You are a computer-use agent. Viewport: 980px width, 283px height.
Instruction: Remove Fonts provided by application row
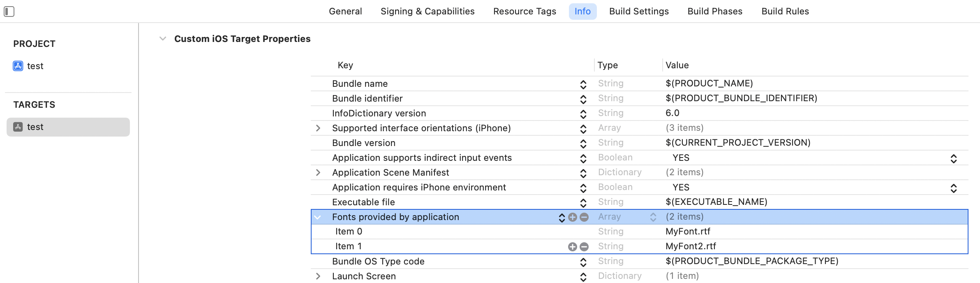(x=584, y=217)
